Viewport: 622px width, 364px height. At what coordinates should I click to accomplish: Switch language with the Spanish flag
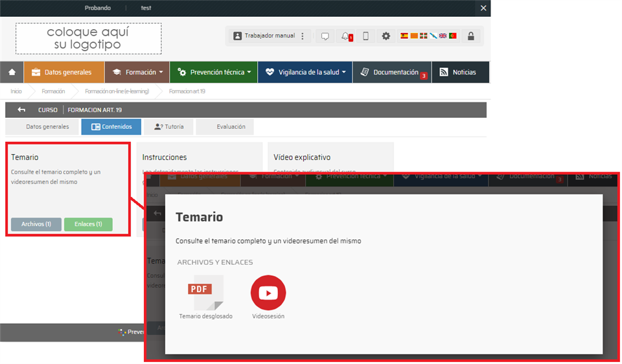(x=404, y=36)
